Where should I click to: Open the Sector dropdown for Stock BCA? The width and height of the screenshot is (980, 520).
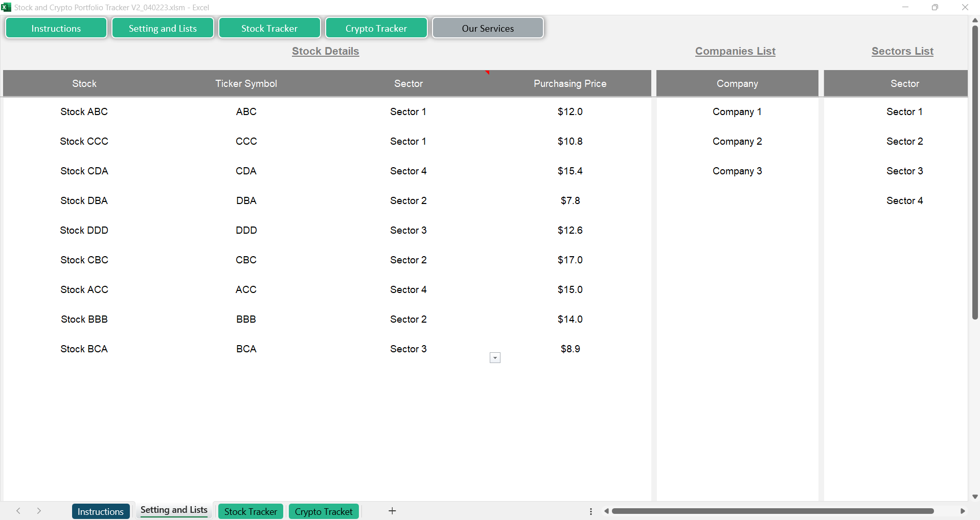click(x=495, y=358)
